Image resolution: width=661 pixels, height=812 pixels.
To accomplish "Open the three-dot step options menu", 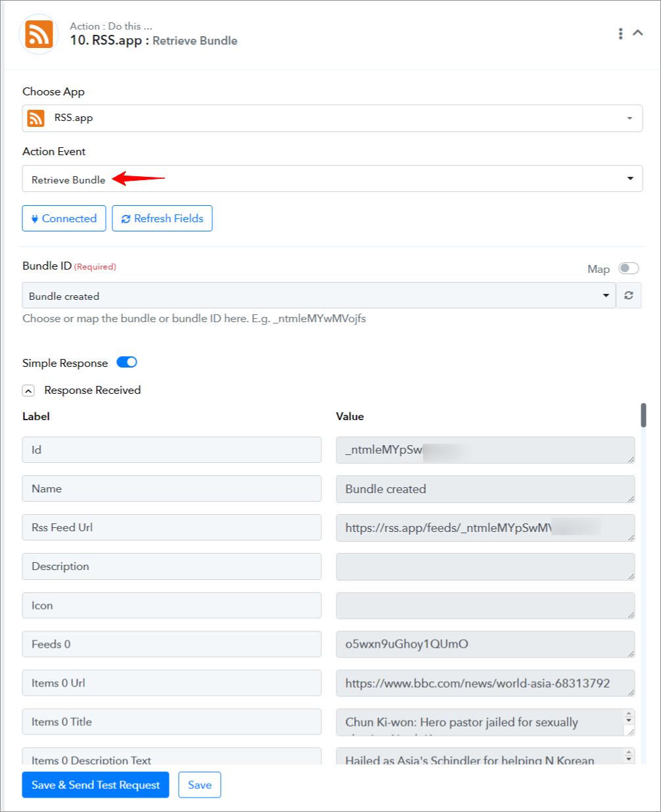I will coord(620,34).
